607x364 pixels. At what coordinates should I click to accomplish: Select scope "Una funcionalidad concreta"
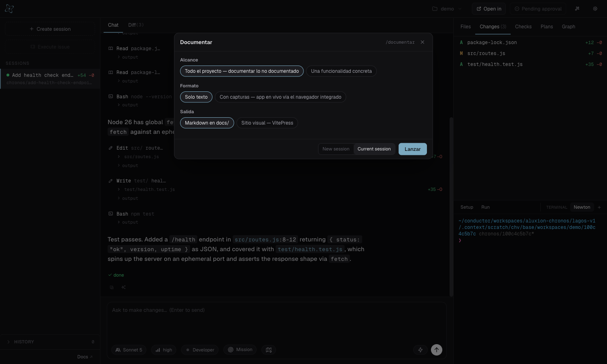pos(341,71)
